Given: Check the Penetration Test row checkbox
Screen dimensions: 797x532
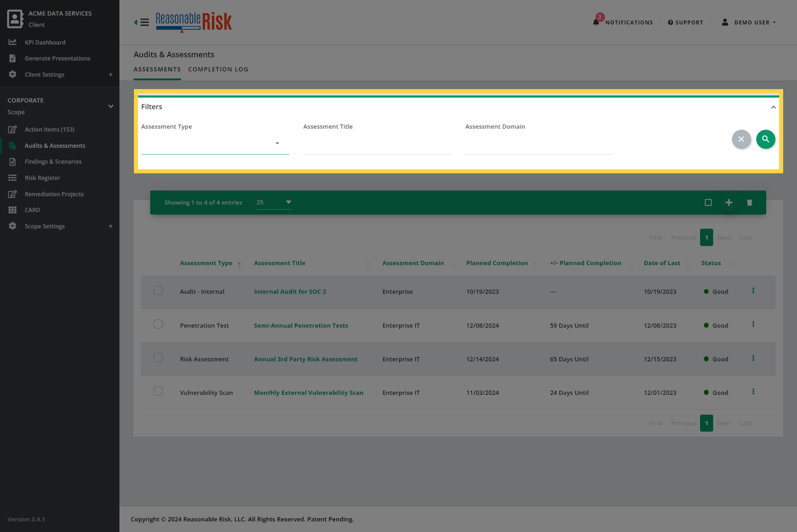Looking at the screenshot, I should click(158, 324).
